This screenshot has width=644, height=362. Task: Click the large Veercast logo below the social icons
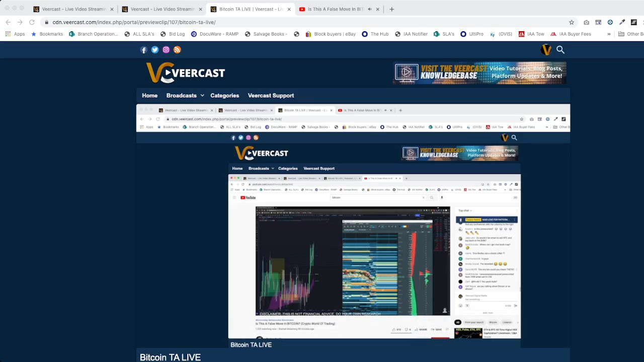point(186,73)
